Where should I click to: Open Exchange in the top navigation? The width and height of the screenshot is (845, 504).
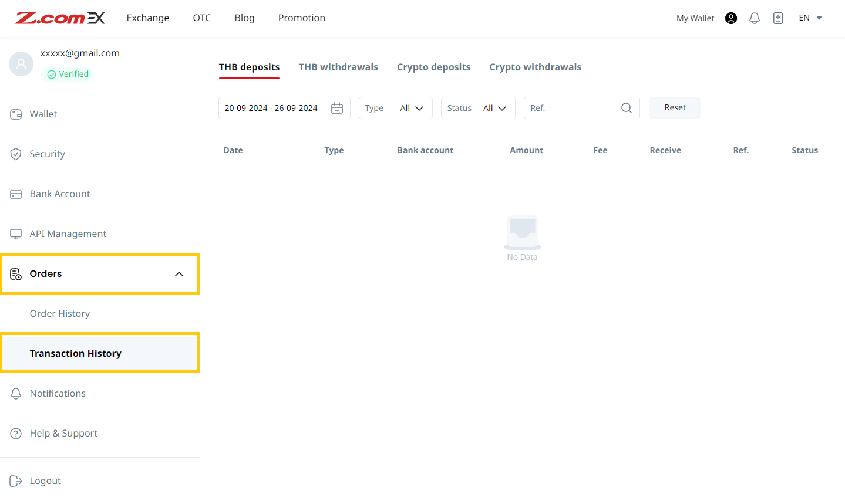[148, 18]
